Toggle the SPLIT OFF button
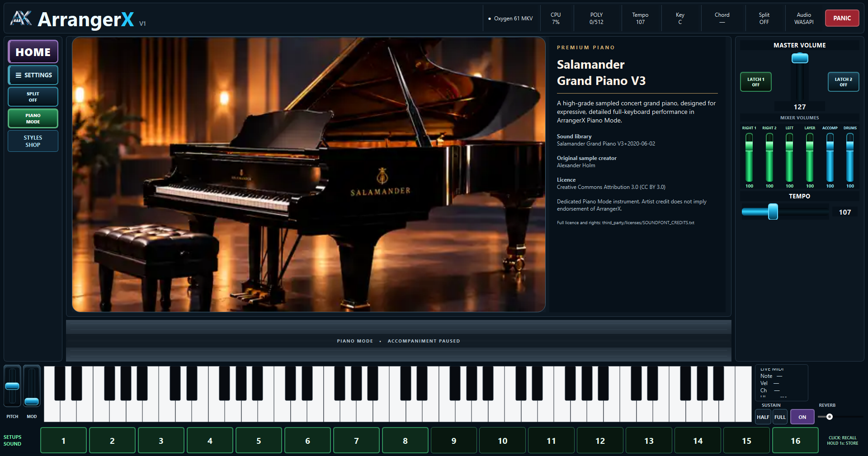Screen dimensions: 868x456 tap(33, 97)
